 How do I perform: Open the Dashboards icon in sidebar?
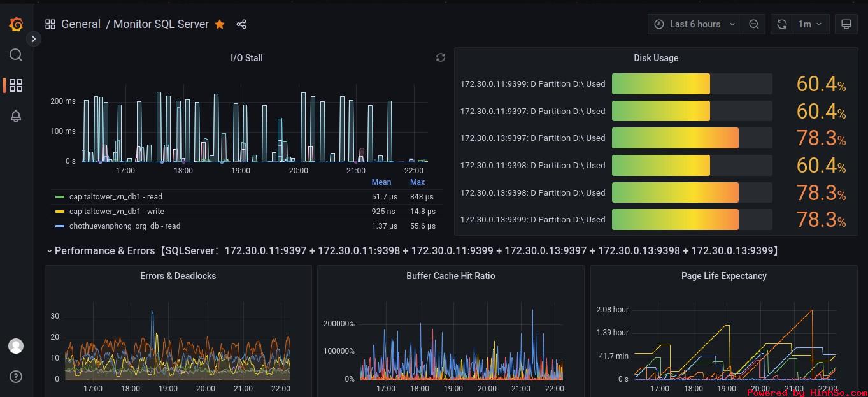click(16, 85)
